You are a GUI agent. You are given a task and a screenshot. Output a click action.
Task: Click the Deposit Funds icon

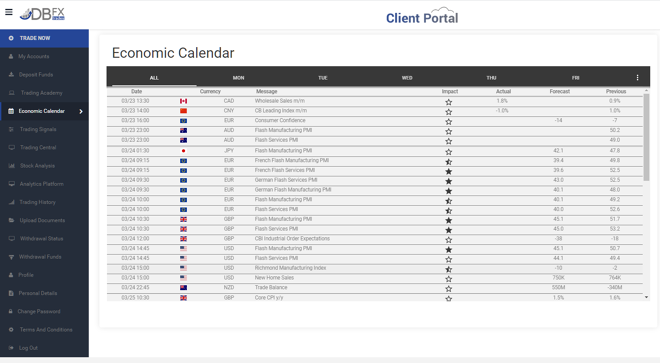tap(11, 75)
